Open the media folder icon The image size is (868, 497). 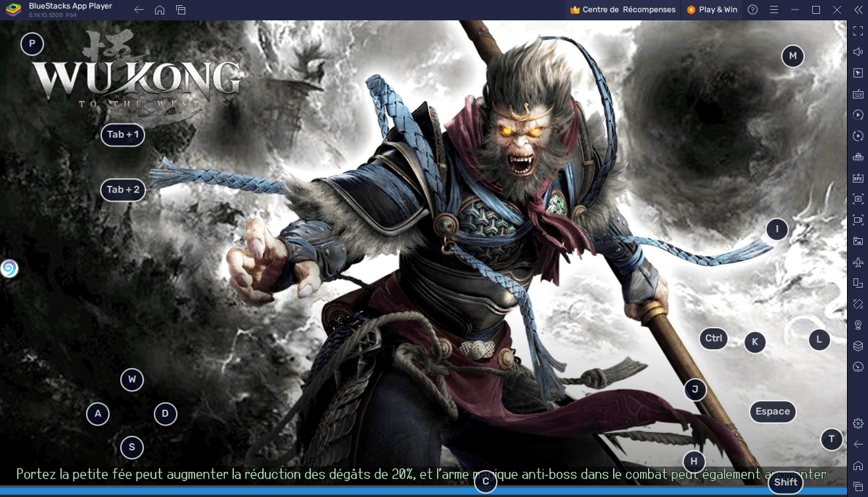tap(857, 241)
